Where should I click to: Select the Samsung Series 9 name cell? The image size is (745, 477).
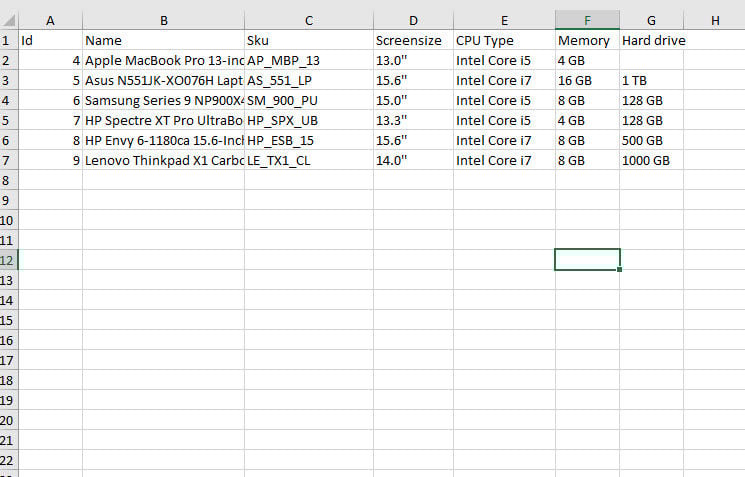[x=163, y=100]
